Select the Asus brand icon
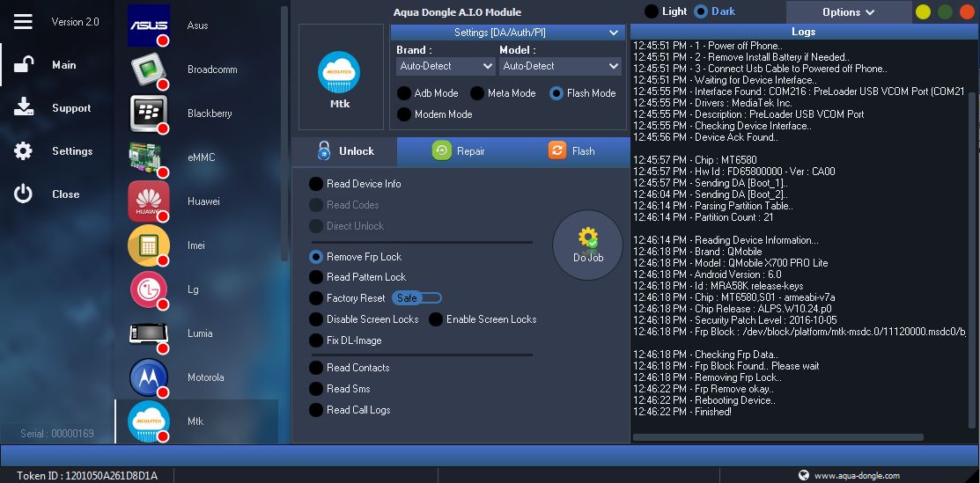 (149, 26)
